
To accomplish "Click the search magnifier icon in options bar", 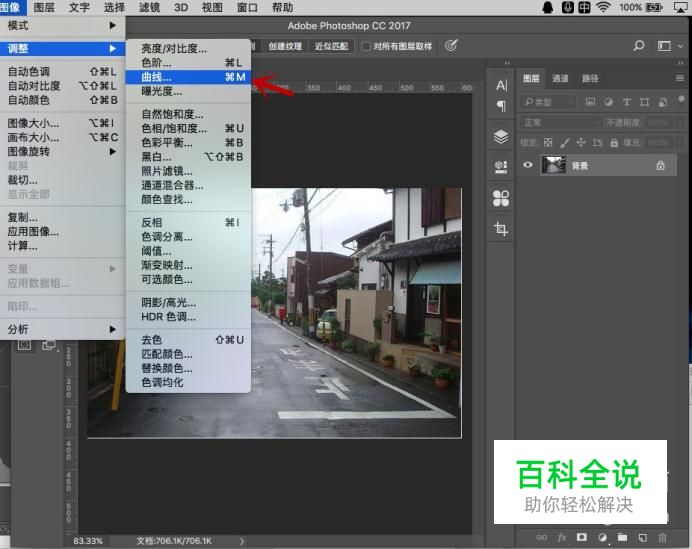I will [x=639, y=46].
